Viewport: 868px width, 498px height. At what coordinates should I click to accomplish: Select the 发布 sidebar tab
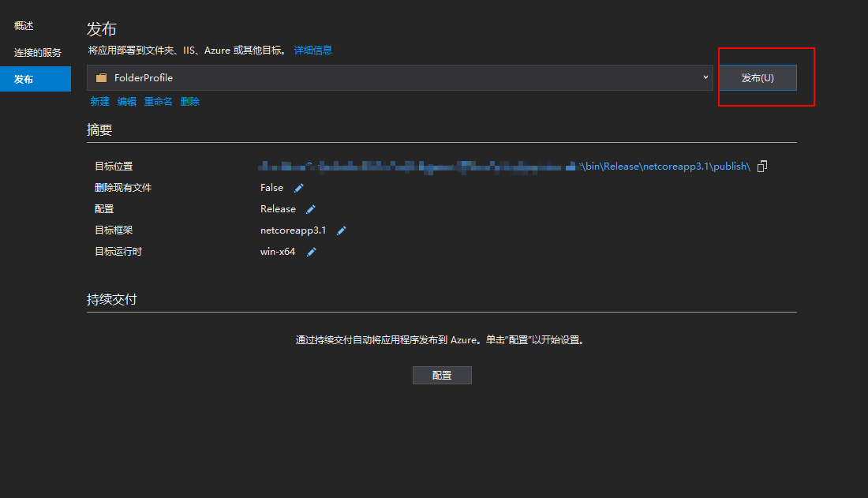point(36,79)
